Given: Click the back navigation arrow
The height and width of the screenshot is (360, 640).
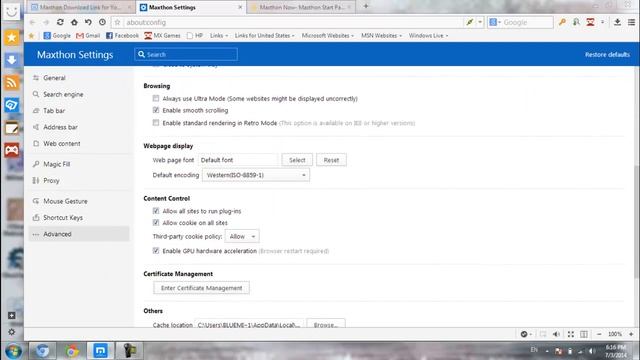Looking at the screenshot, I should [32, 22].
